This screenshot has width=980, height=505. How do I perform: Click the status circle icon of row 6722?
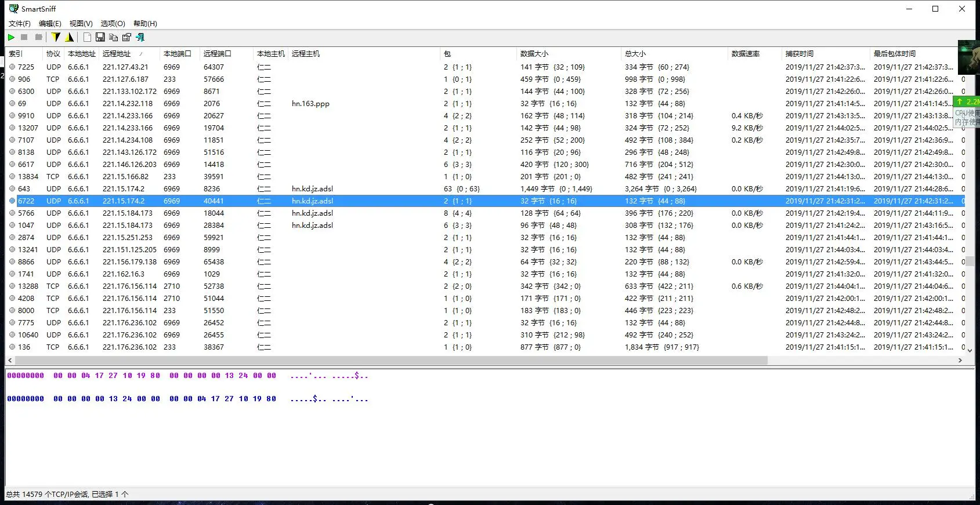tap(12, 201)
